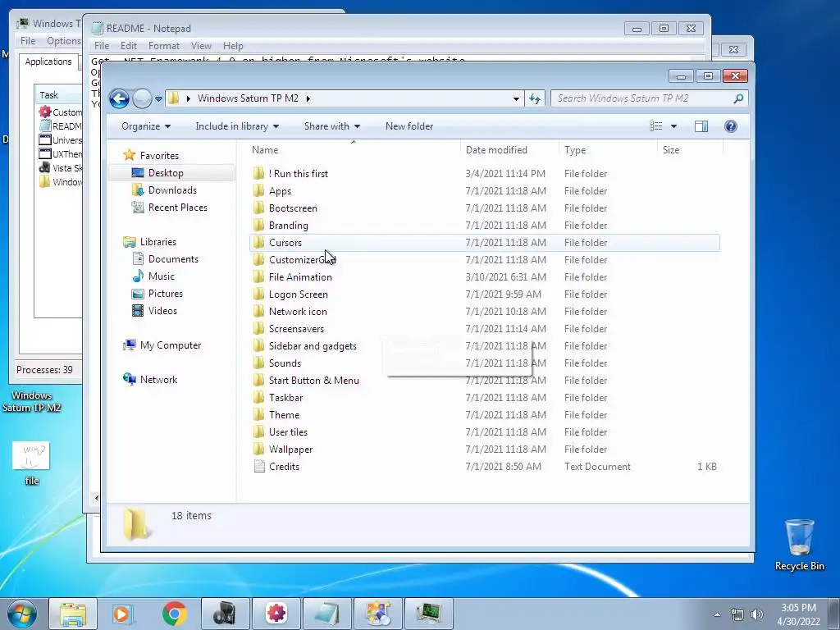The width and height of the screenshot is (840, 630).
Task: Select the Screensavers folder icon
Action: pyautogui.click(x=258, y=328)
